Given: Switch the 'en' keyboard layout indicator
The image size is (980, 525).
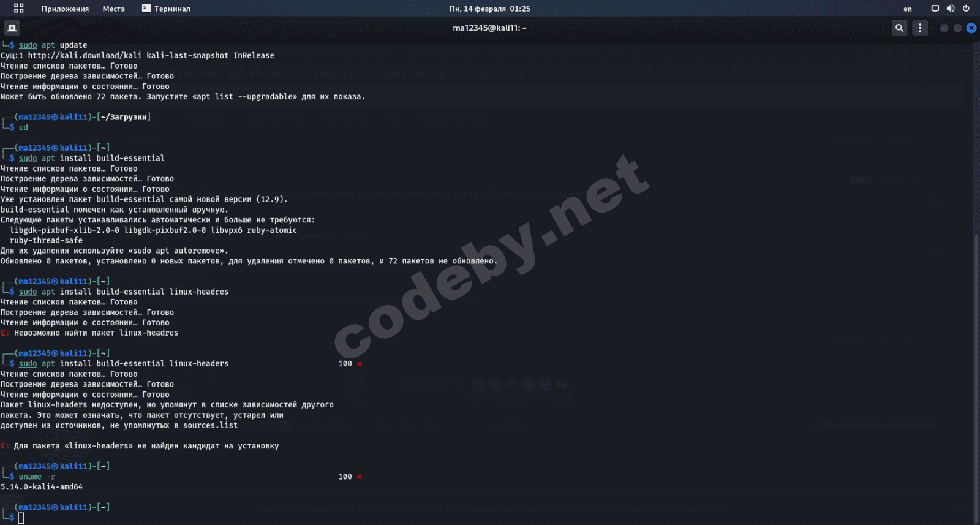Looking at the screenshot, I should tap(907, 9).
